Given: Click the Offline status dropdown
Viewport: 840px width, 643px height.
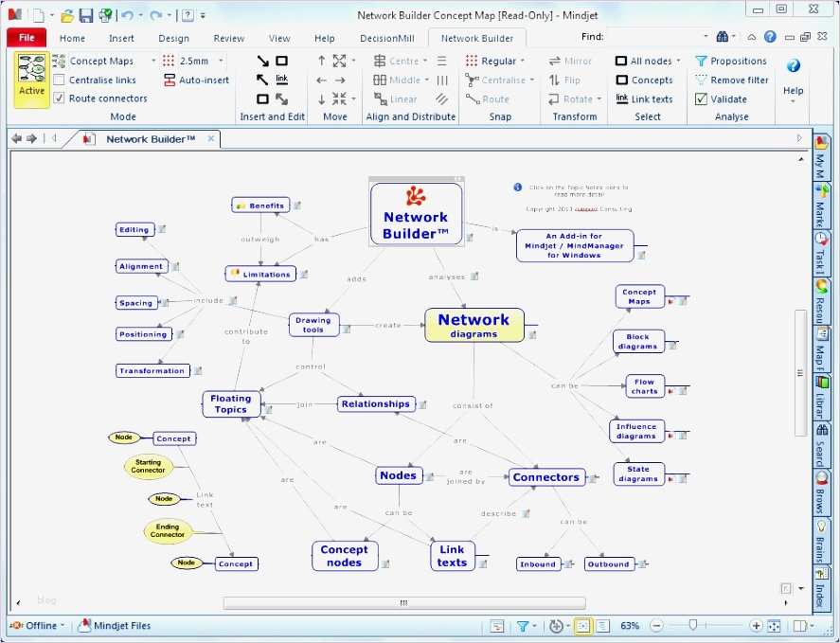Looking at the screenshot, I should [38, 625].
